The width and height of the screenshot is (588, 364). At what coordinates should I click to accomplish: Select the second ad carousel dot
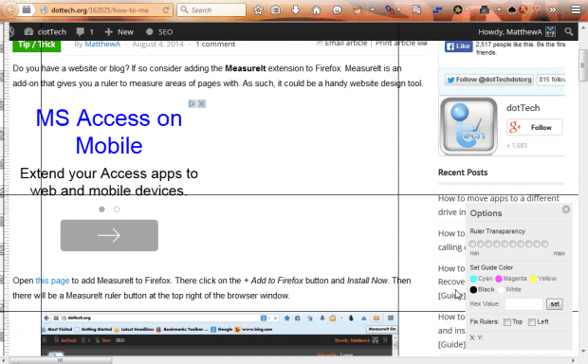[x=117, y=209]
